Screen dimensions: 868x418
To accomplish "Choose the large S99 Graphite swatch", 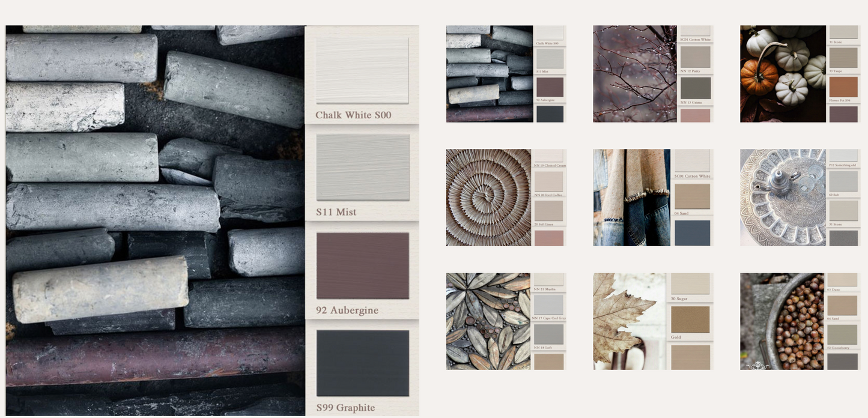I will [x=362, y=363].
